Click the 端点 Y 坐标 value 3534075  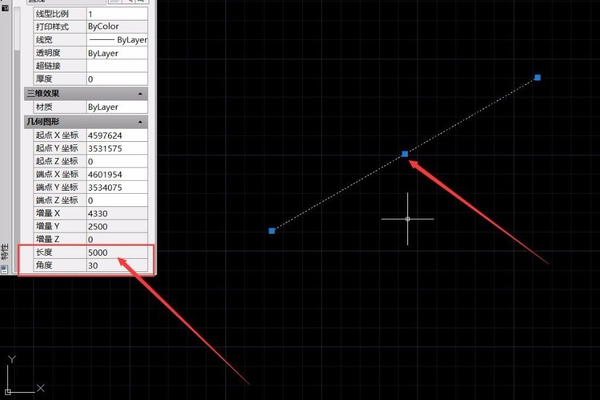pyautogui.click(x=118, y=187)
